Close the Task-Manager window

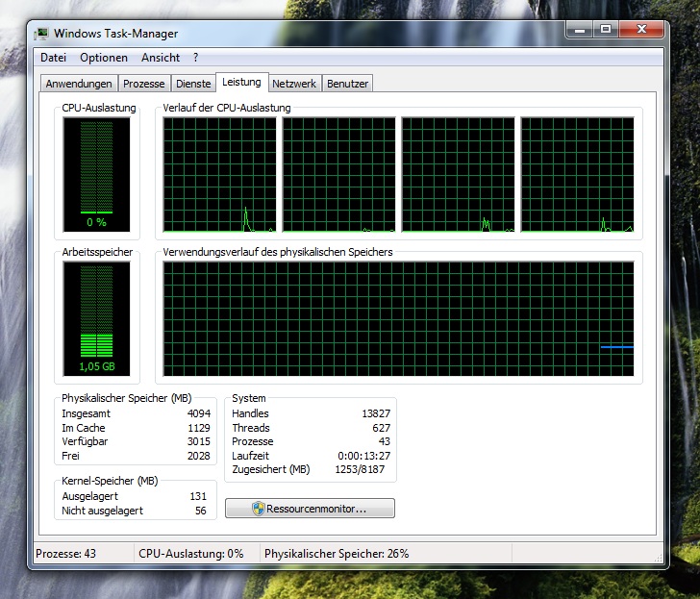pos(641,30)
